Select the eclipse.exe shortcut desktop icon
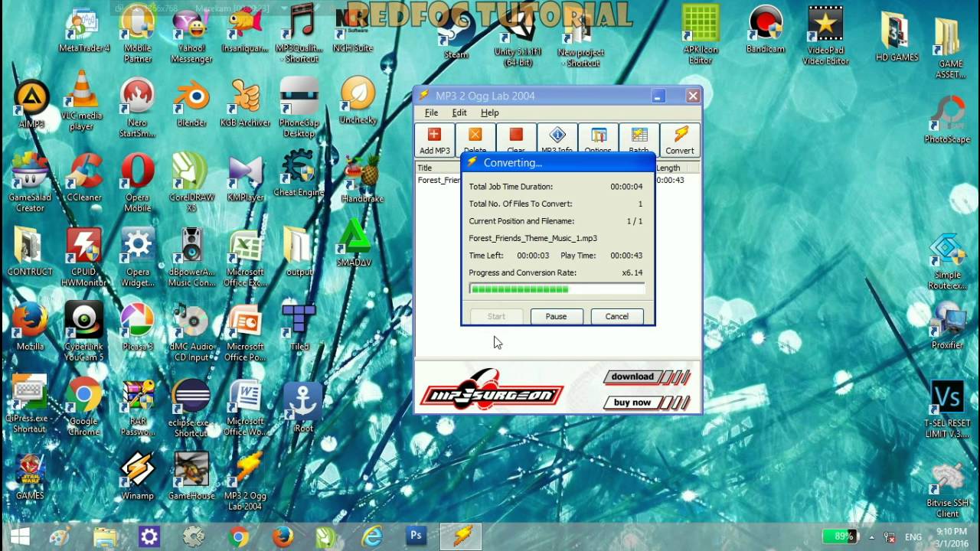This screenshot has height=551, width=980. (191, 409)
